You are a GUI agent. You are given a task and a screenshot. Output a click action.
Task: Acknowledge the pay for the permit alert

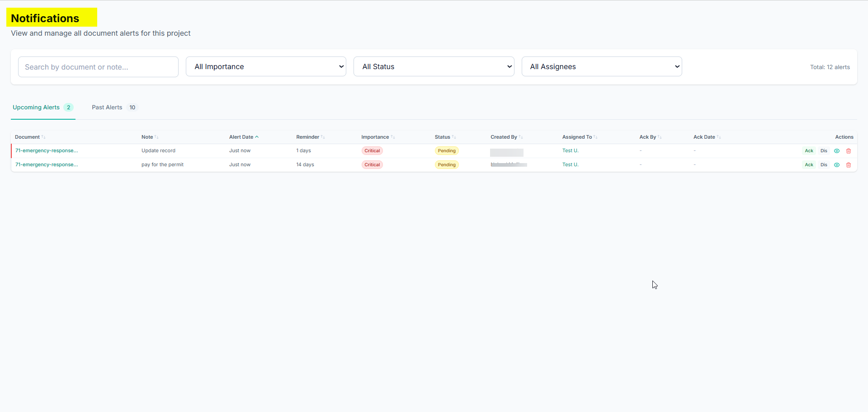[x=809, y=165]
